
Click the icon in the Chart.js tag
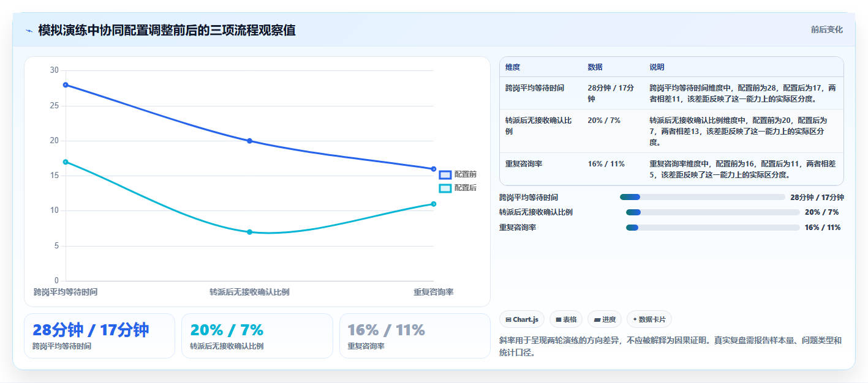[508, 319]
